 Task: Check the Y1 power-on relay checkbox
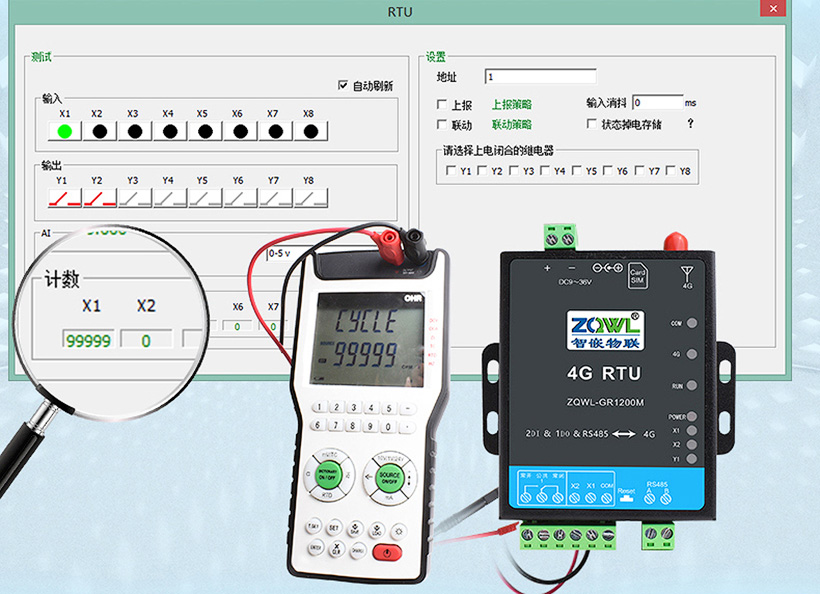click(x=452, y=171)
